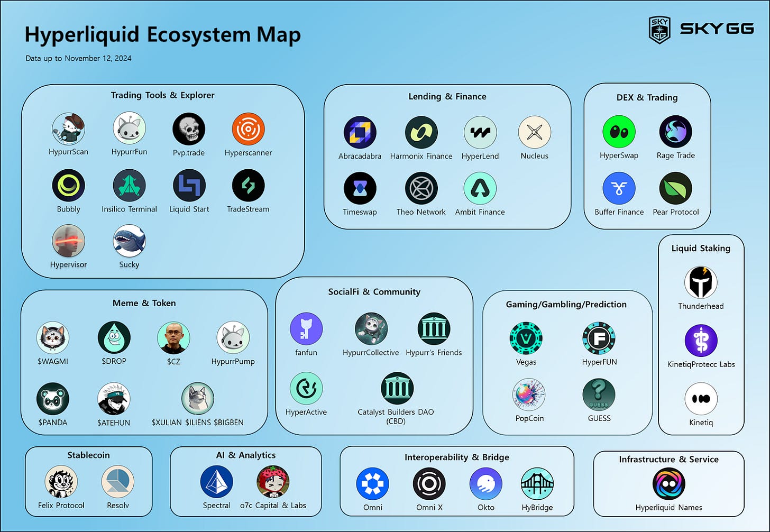The width and height of the screenshot is (770, 532).
Task: Click the Liquid Staking heading
Action: point(701,248)
